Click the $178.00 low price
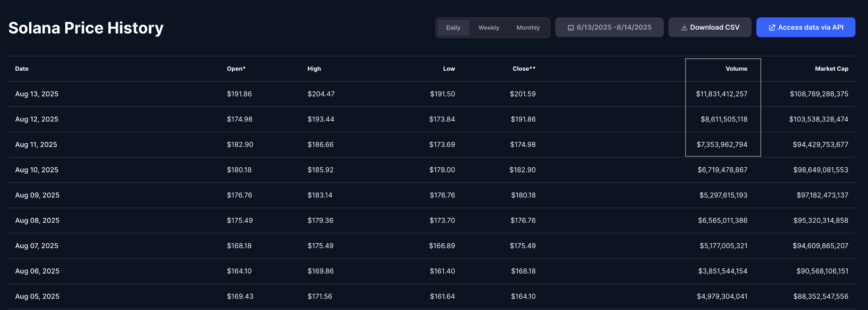 tap(442, 170)
